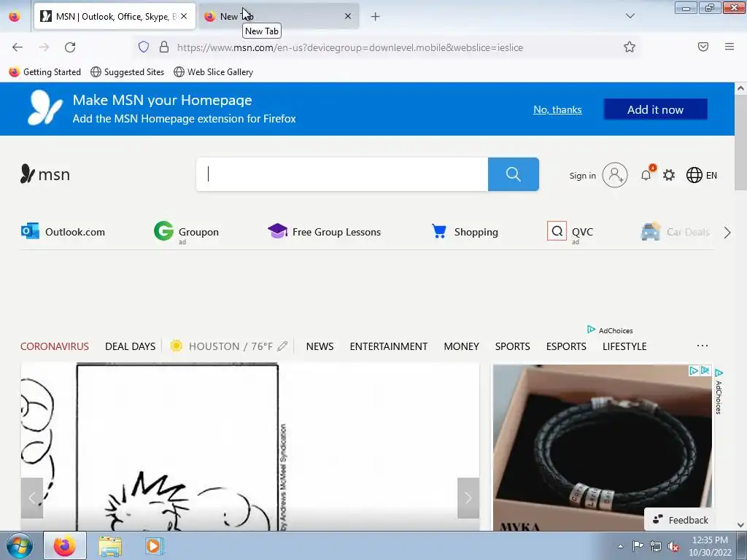747x560 pixels.
Task: Close the ad using its X icon
Action: click(x=705, y=370)
